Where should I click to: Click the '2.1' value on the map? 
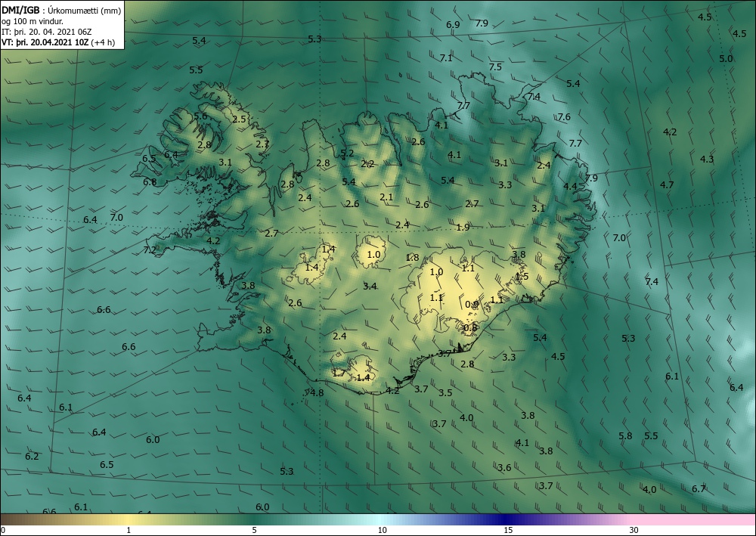pos(386,197)
